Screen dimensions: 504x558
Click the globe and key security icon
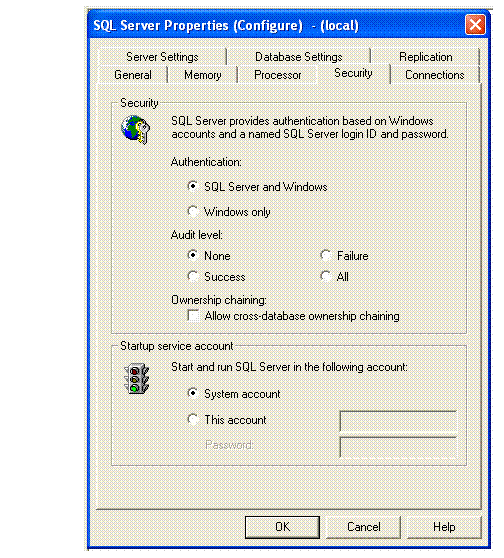point(135,129)
